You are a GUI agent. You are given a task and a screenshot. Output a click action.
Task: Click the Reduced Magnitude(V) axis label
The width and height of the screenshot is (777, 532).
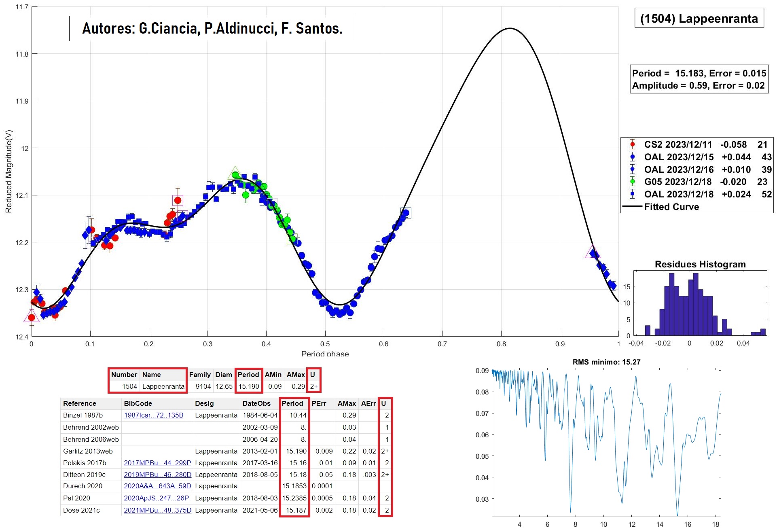tap(8, 171)
